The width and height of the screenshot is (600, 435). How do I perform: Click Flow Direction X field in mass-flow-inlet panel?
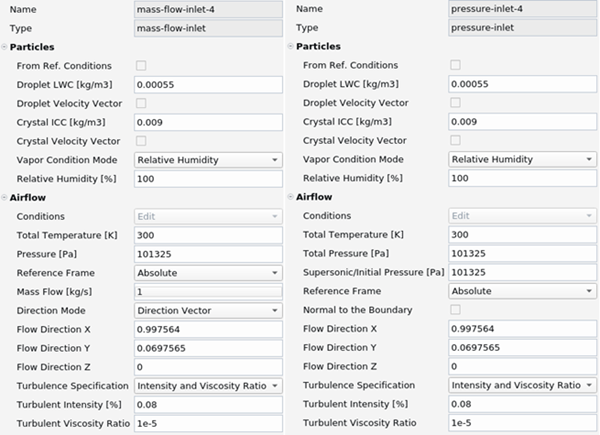208,329
